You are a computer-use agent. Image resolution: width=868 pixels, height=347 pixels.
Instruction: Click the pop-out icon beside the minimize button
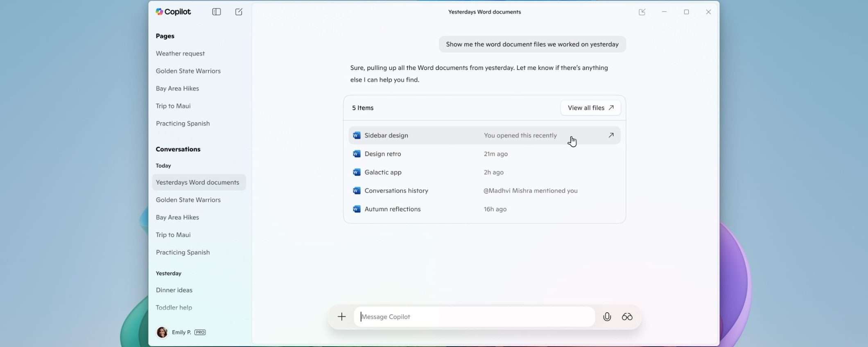(642, 12)
